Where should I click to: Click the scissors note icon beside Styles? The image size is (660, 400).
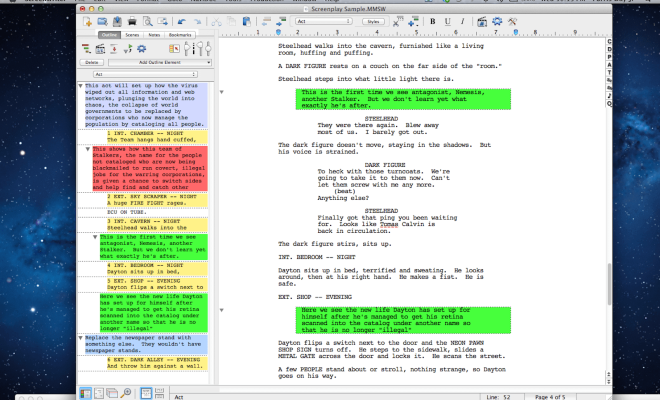click(x=398, y=21)
